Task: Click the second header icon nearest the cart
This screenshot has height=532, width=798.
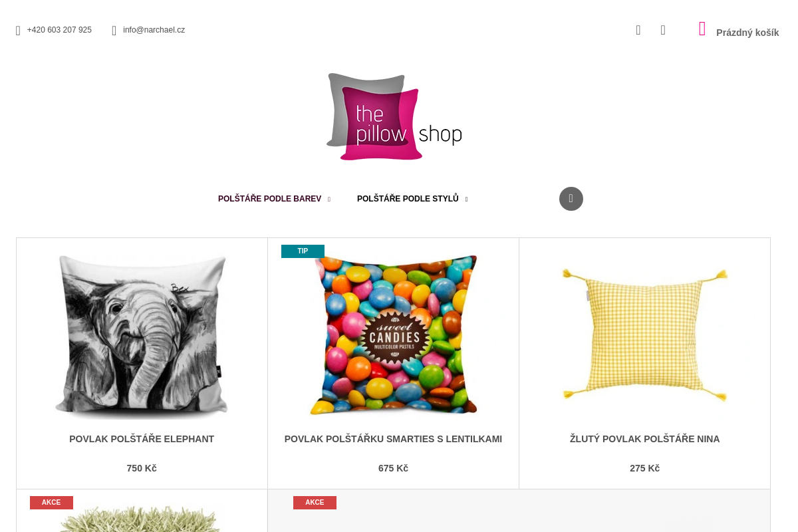Action: click(663, 30)
